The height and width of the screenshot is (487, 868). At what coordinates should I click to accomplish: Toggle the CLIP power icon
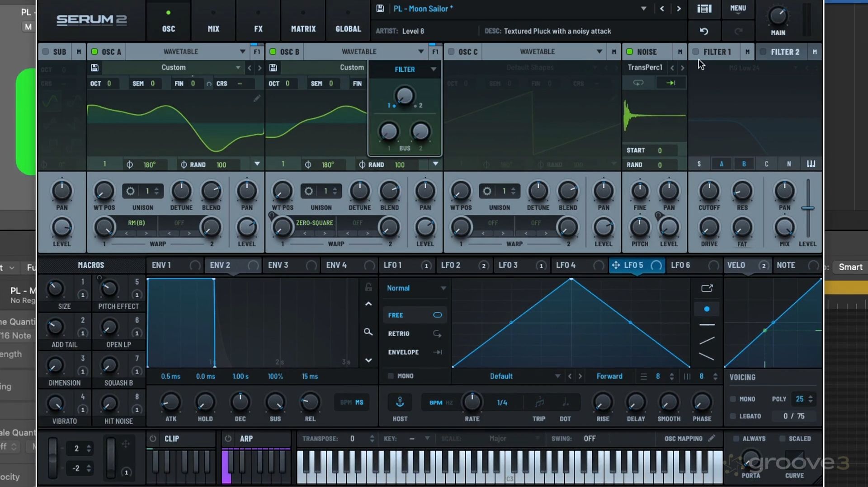tap(153, 439)
